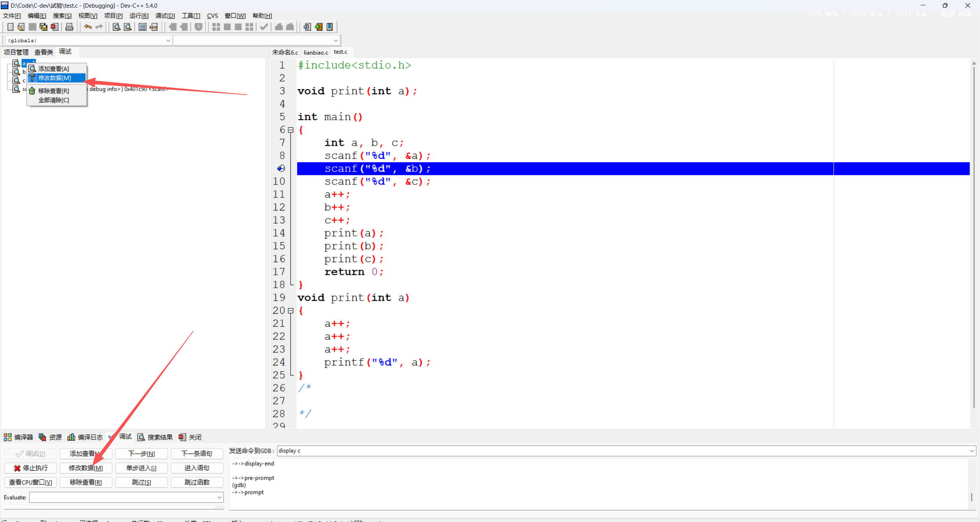This screenshot has height=522, width=980.
Task: Click the watch icon beside variable c
Action: (16, 80)
